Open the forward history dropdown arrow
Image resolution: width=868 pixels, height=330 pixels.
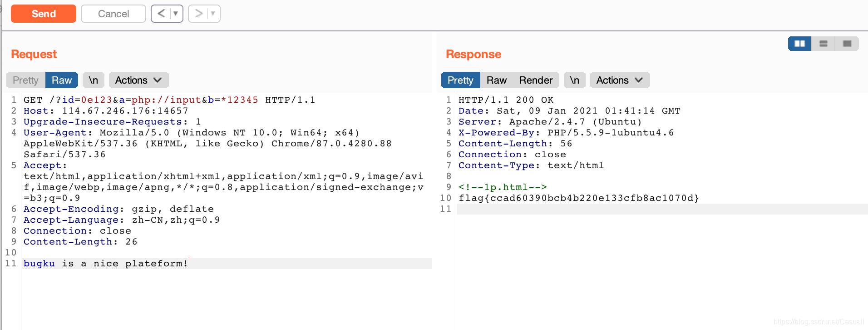213,14
